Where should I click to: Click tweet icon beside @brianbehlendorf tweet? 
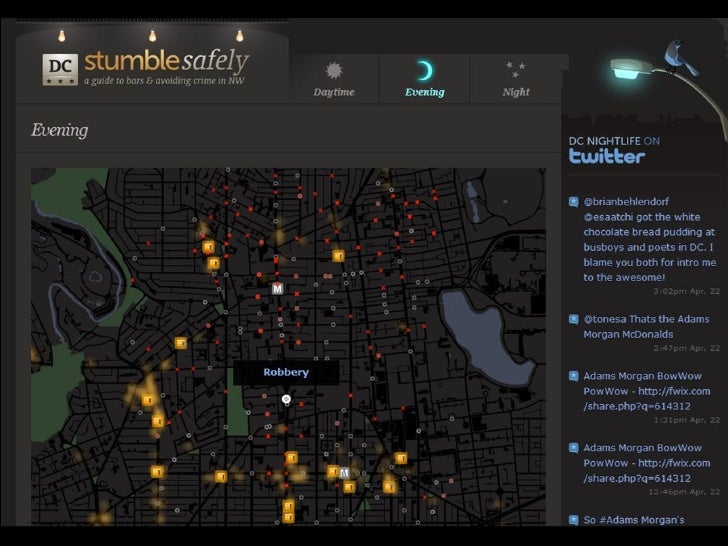coord(574,202)
